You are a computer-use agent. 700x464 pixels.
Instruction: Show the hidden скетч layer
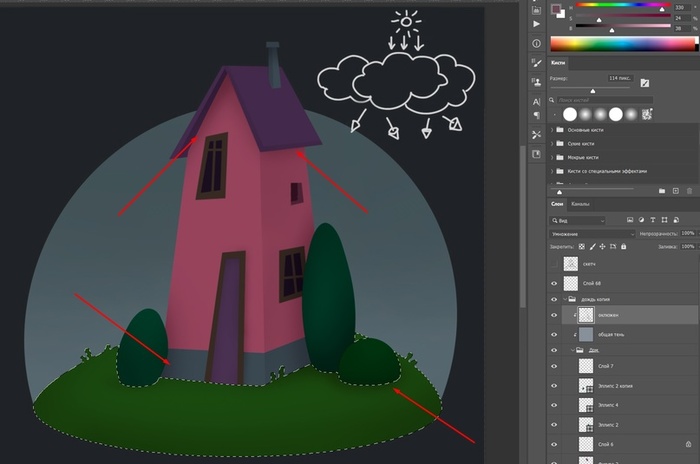555,265
